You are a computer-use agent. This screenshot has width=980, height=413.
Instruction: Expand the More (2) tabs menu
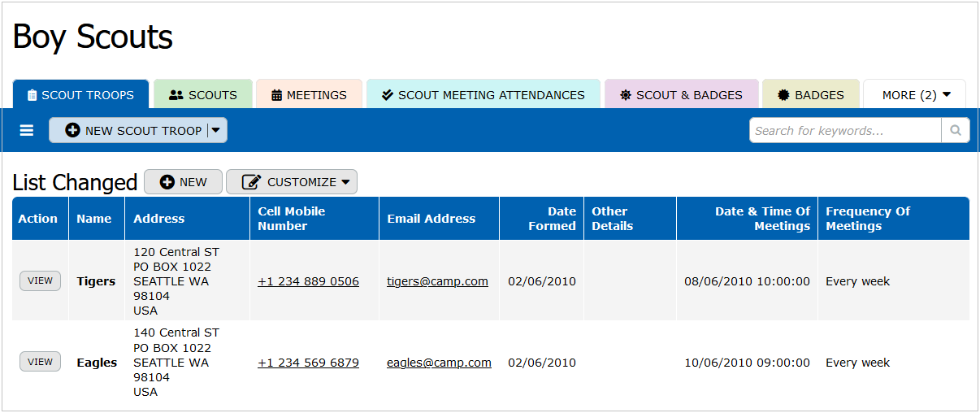[x=916, y=95]
